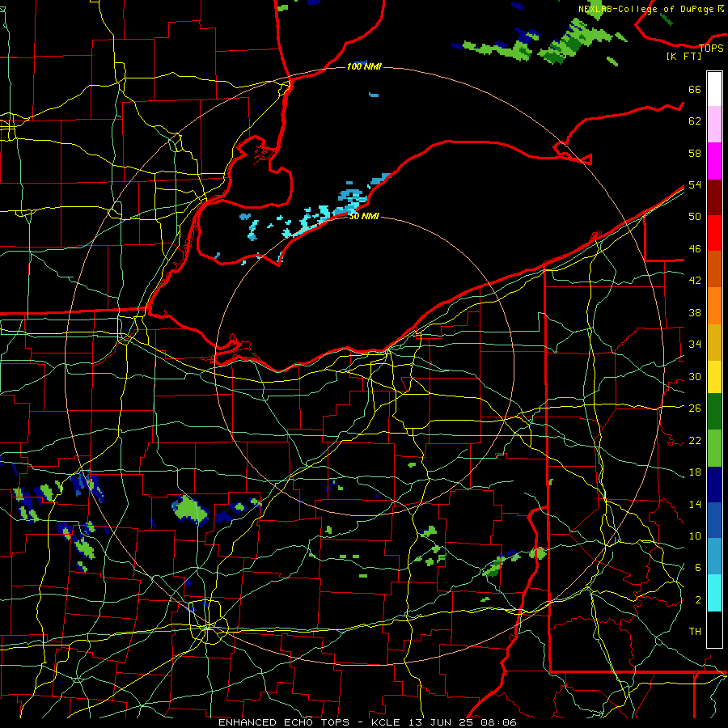This screenshot has height=728, width=728.
Task: Click the white swatch on the TOPS scale
Action: click(x=714, y=89)
